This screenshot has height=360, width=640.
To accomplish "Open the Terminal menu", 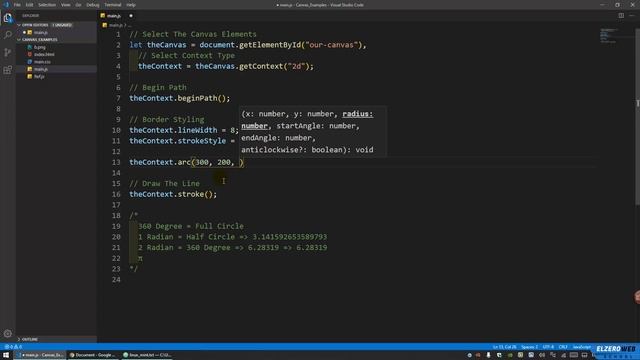I will coord(113,5).
